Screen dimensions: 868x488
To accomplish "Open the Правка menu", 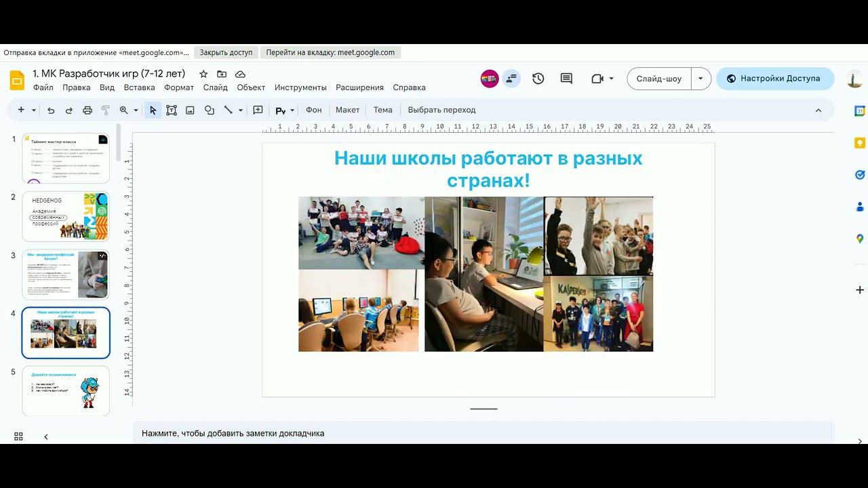I will coord(77,87).
